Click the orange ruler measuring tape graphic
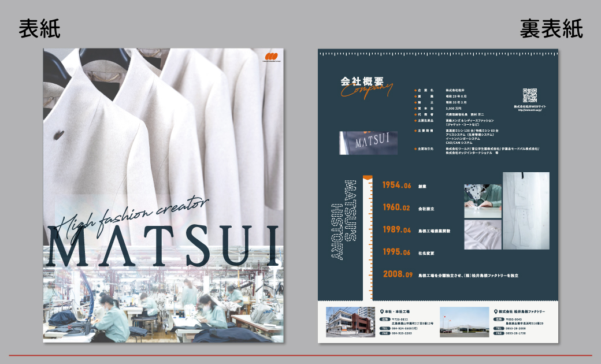 click(368, 237)
